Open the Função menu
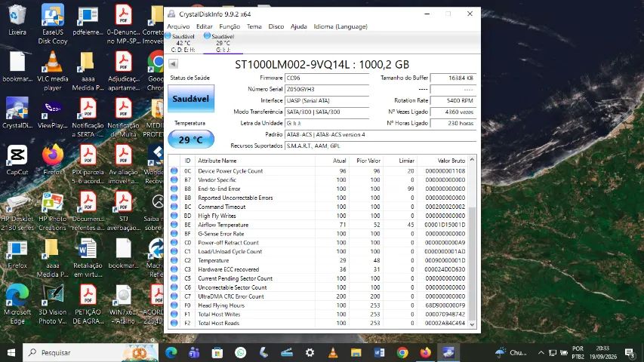Image resolution: width=644 pixels, height=362 pixels. click(230, 26)
